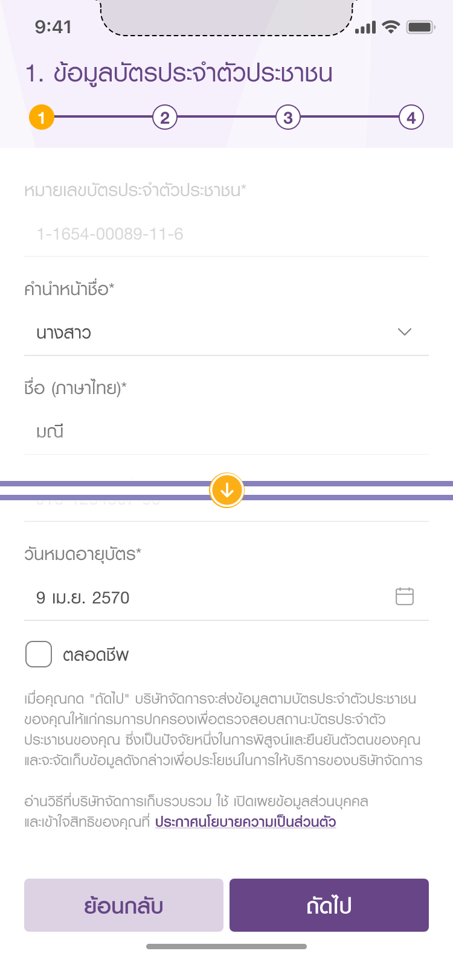Tap the battery status icon
453x980 pixels.
(x=420, y=27)
